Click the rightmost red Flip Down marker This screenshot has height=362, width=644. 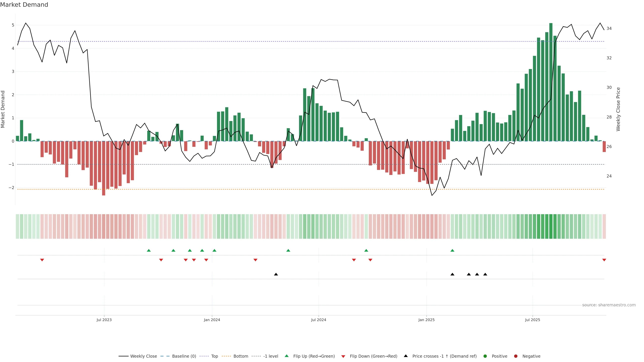(604, 260)
